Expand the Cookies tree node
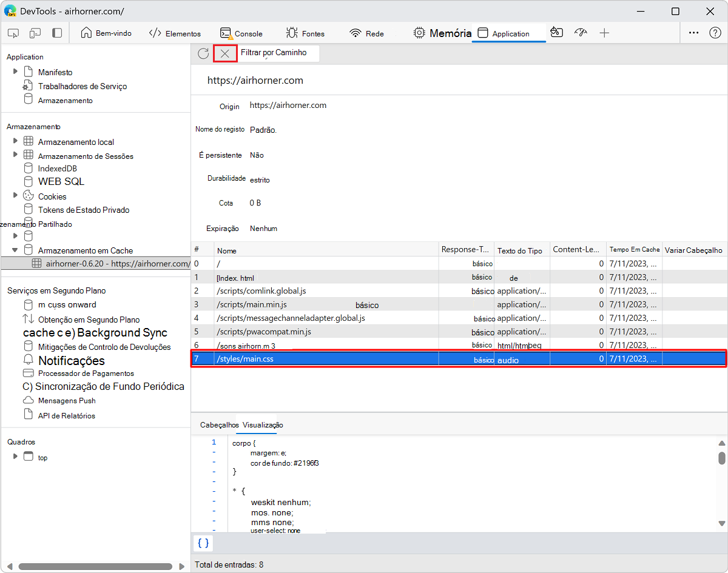 pyautogui.click(x=16, y=195)
